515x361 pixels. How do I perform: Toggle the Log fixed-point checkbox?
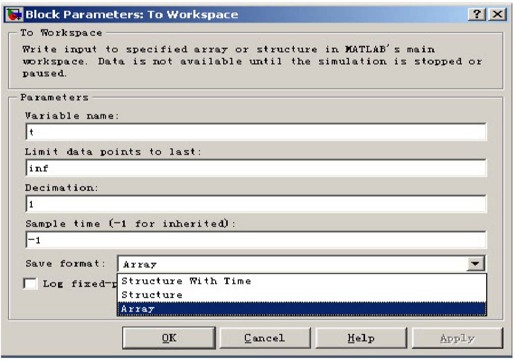(30, 284)
